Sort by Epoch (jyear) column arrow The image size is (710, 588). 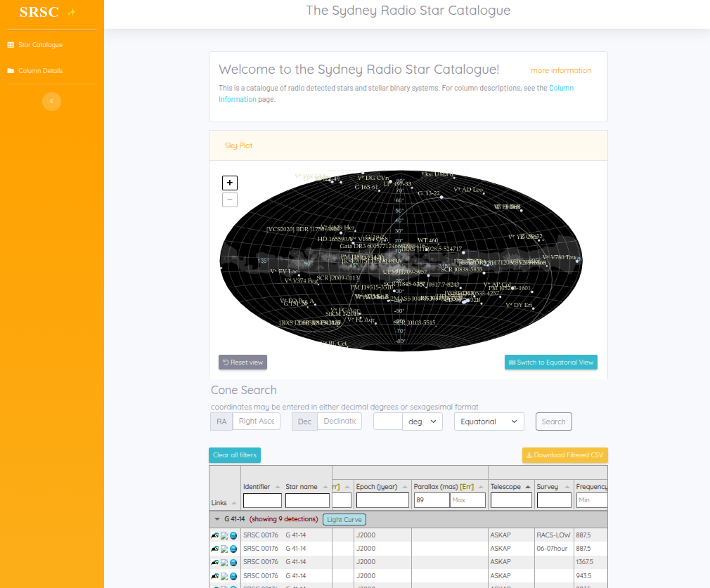[405, 487]
